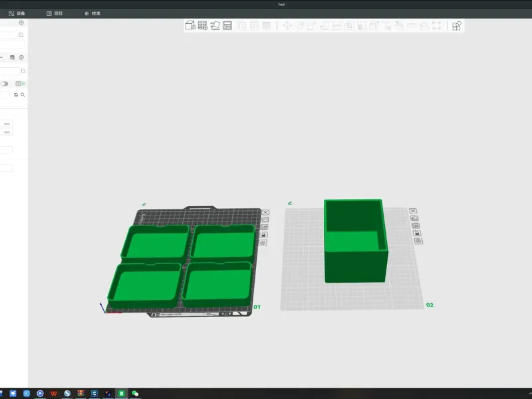Screen dimensions: 532x399
Task: Open printer settings gear at panel top
Action: tap(21, 23)
